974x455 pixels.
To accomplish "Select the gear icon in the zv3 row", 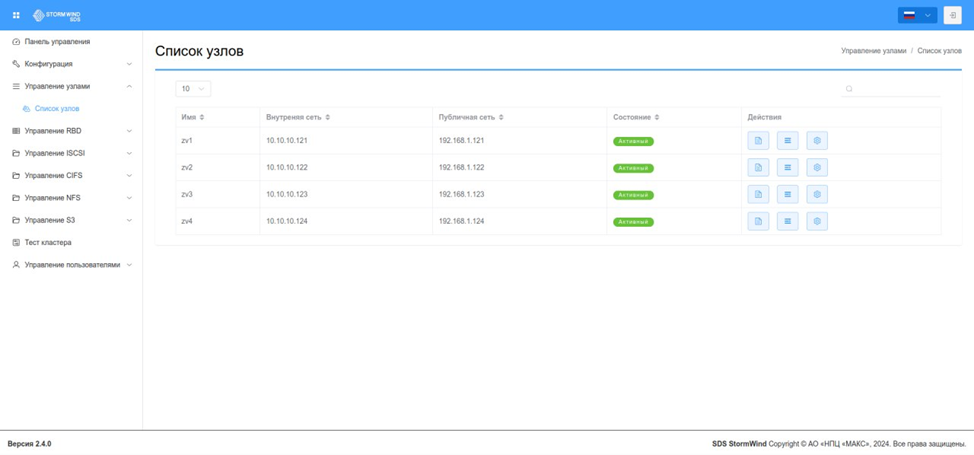I will 817,195.
